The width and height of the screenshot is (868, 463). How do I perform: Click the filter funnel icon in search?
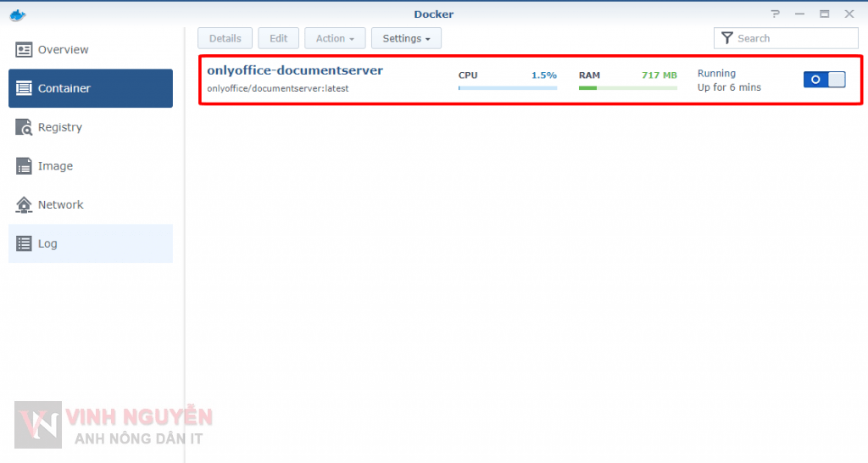[x=727, y=38]
